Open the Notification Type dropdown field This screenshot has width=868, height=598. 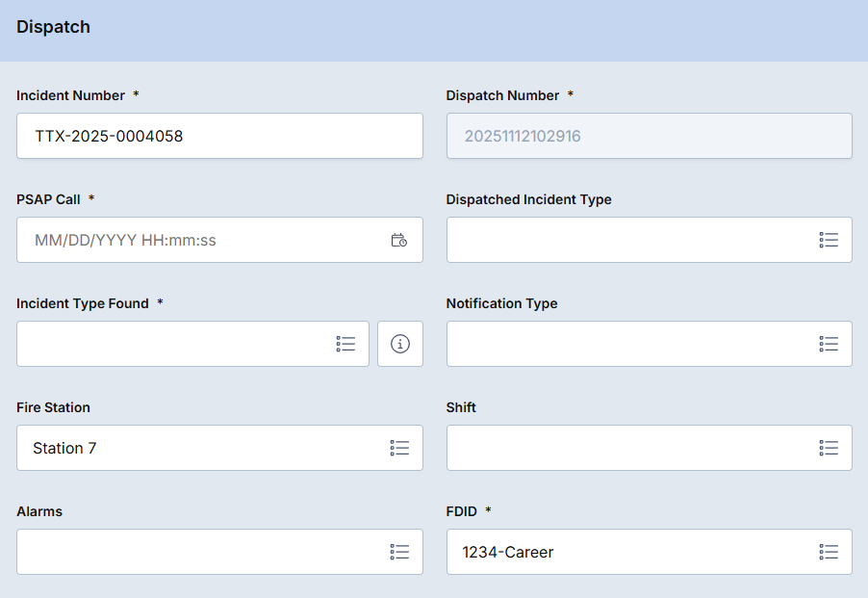(x=625, y=344)
